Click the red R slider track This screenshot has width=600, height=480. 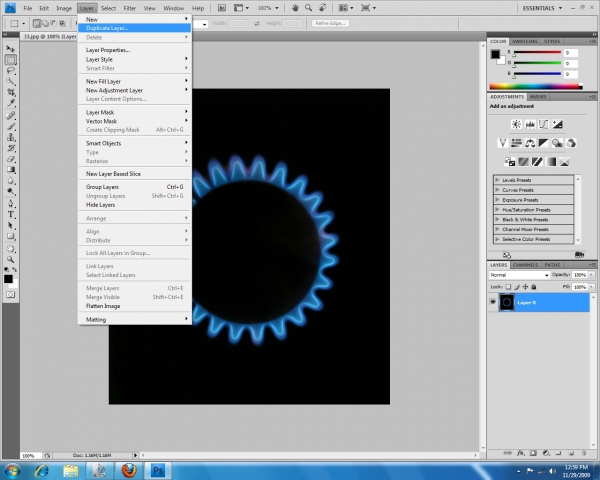(x=537, y=52)
